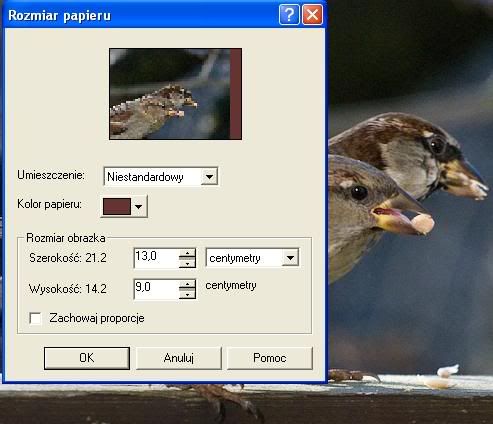Close the Rozmiar papieru dialog
Image resolution: width=493 pixels, height=424 pixels.
coord(312,15)
